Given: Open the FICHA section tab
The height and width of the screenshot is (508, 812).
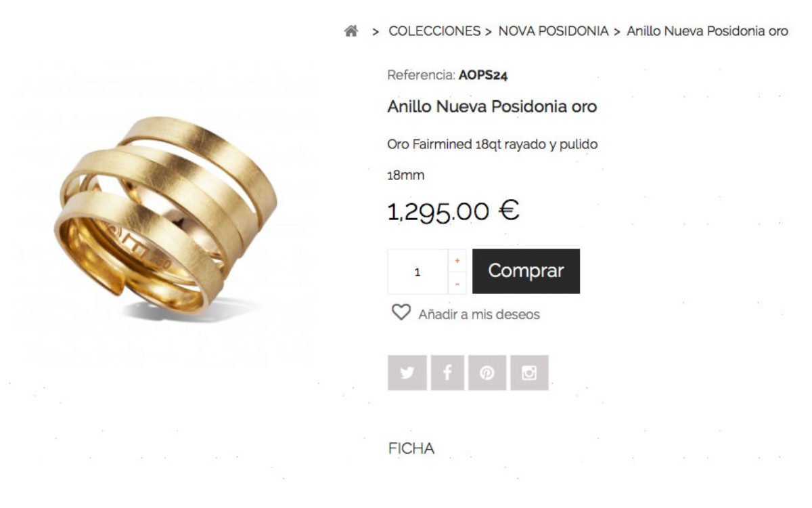Looking at the screenshot, I should tap(411, 448).
